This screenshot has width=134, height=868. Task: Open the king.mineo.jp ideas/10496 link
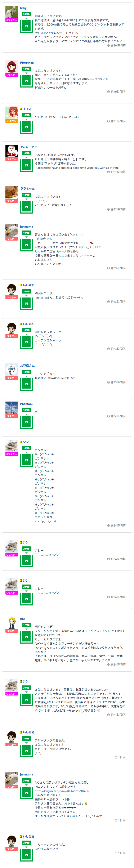pyautogui.click(x=62, y=791)
